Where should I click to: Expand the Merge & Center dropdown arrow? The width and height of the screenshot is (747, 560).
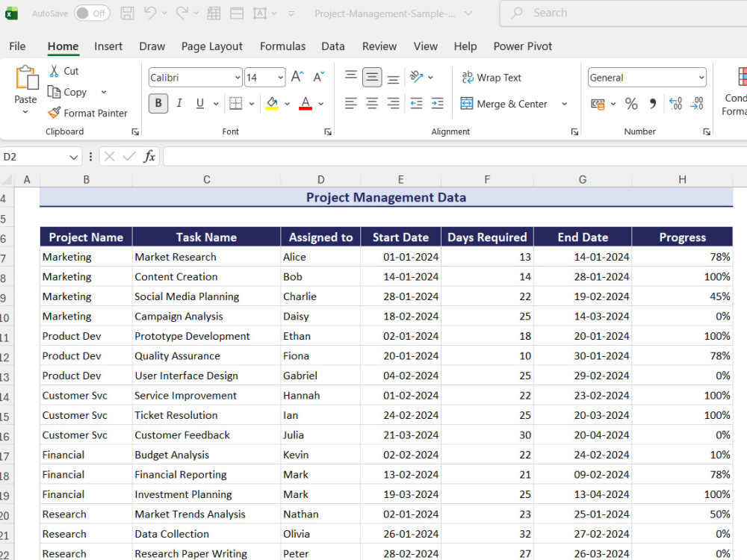click(565, 104)
